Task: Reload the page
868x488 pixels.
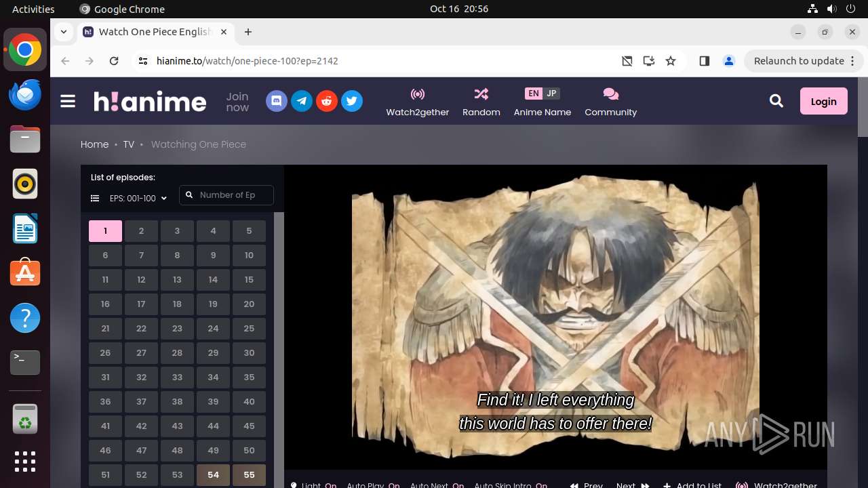Action: pos(114,61)
